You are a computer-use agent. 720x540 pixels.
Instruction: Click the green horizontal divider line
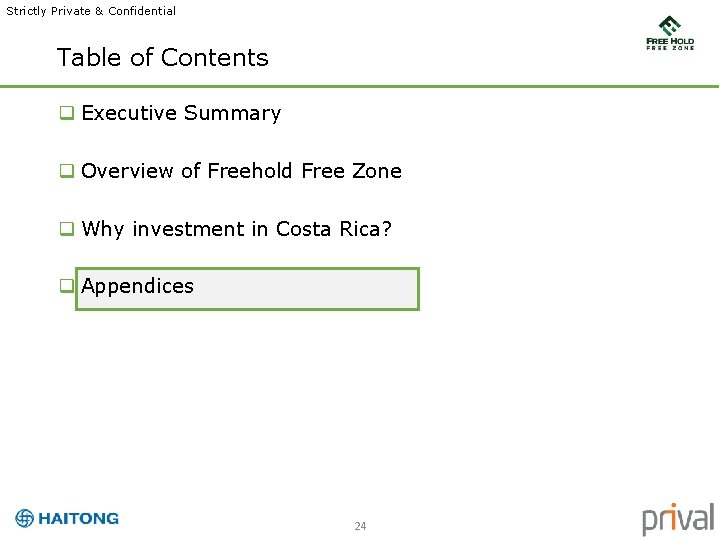pos(360,86)
